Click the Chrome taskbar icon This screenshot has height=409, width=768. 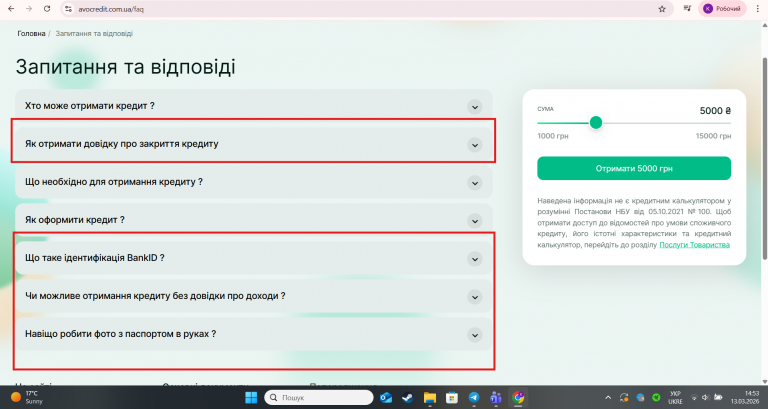[518, 397]
